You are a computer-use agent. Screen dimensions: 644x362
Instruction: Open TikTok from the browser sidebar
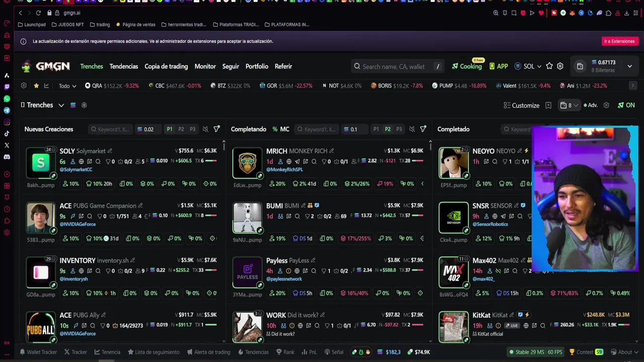(7, 134)
